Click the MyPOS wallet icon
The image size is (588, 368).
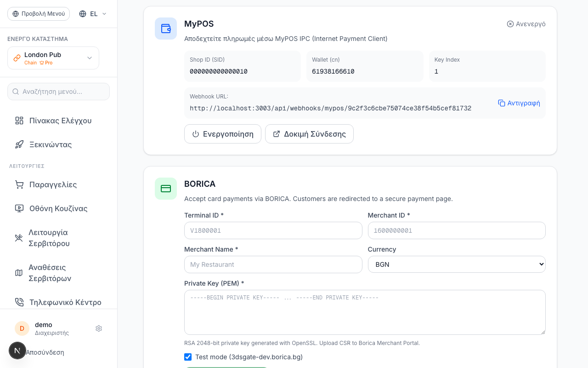[x=166, y=29]
